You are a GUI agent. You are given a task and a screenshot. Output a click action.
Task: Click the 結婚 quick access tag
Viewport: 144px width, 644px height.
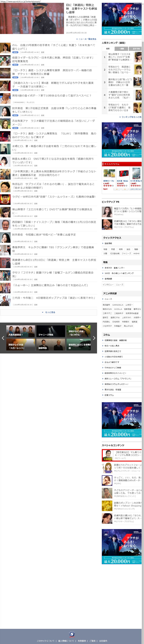pos(105,249)
